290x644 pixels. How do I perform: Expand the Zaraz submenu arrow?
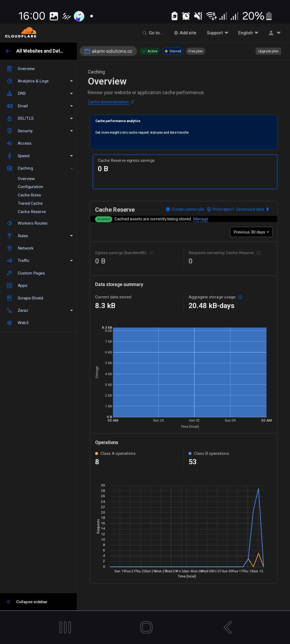tap(71, 310)
